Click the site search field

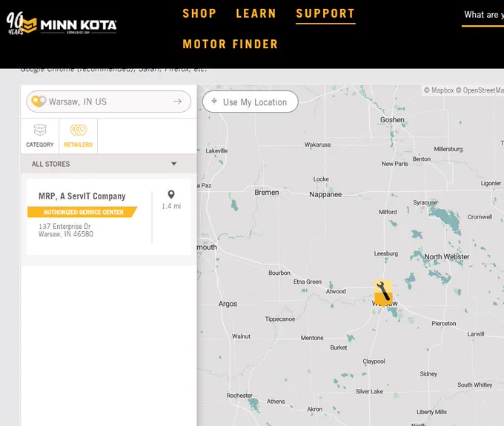point(483,15)
